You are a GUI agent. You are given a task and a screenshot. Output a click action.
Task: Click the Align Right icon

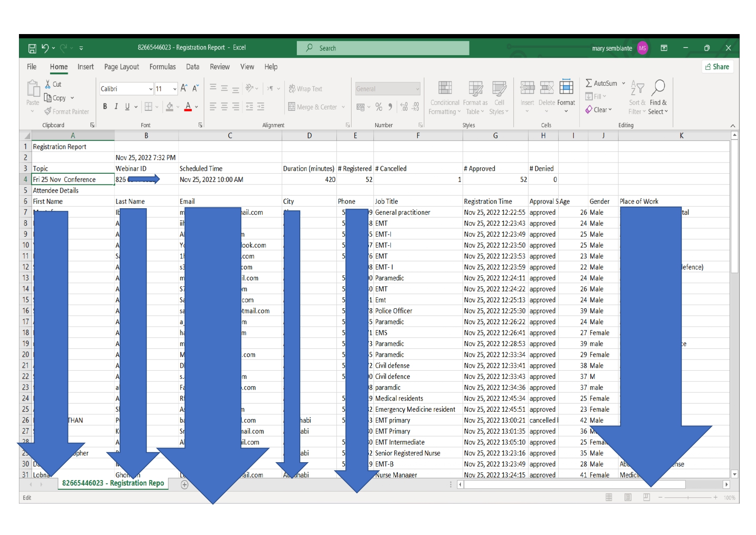coord(236,106)
